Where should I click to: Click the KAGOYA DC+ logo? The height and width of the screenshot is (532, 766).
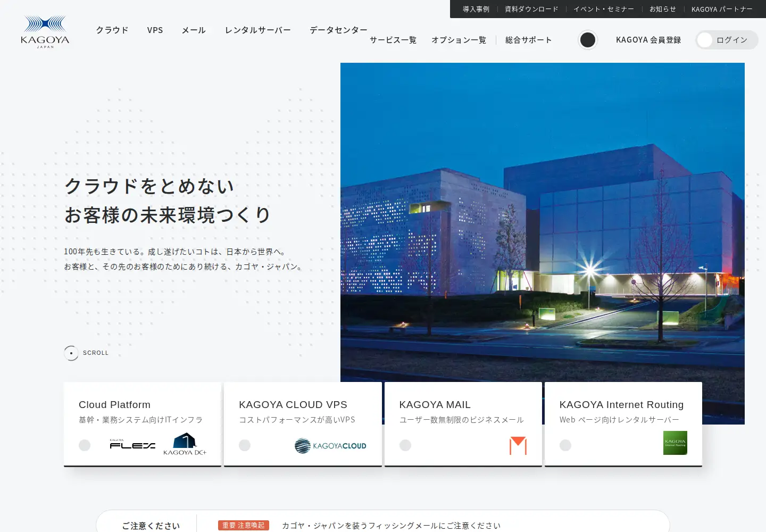[x=185, y=444]
